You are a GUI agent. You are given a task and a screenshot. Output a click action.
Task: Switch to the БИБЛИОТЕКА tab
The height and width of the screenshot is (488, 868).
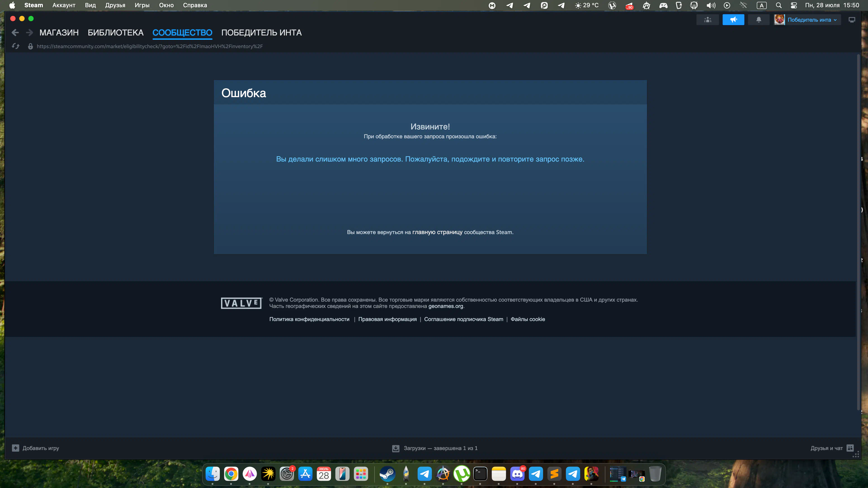coord(116,33)
